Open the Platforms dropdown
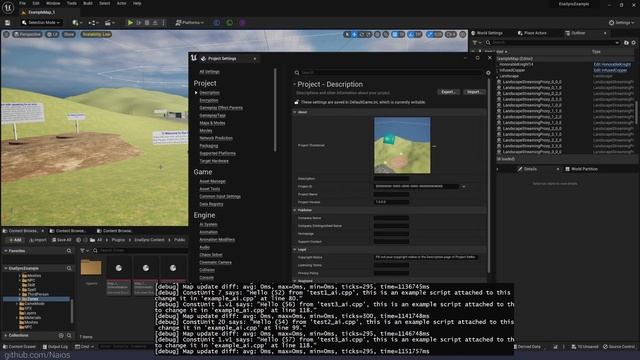The height and width of the screenshot is (360, 640). tap(189, 22)
